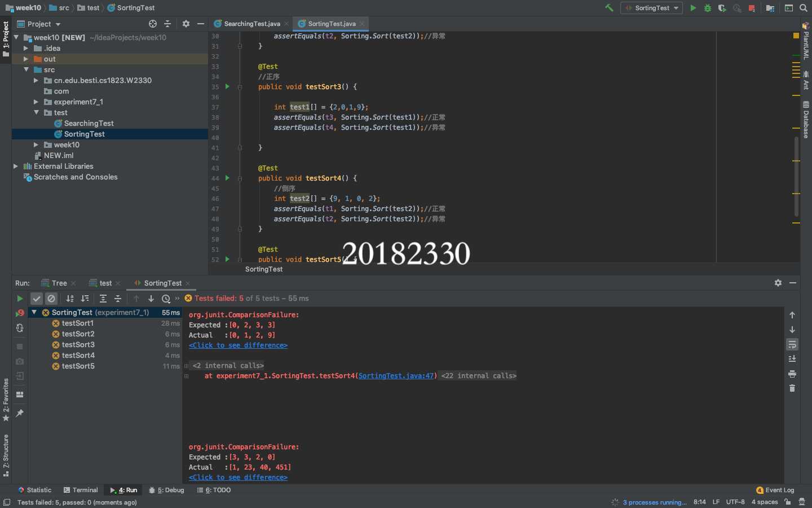Expand all test results

[x=103, y=299]
